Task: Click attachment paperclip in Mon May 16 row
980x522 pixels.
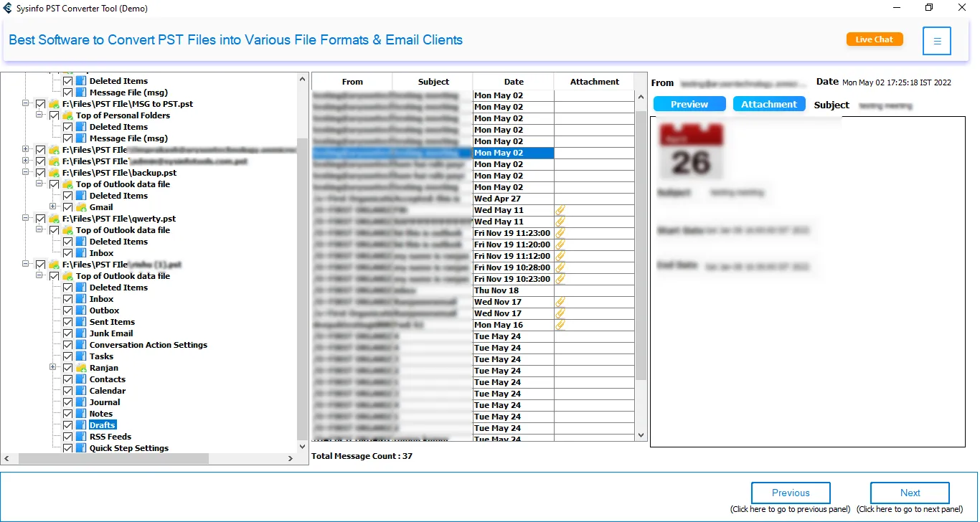Action: click(560, 325)
